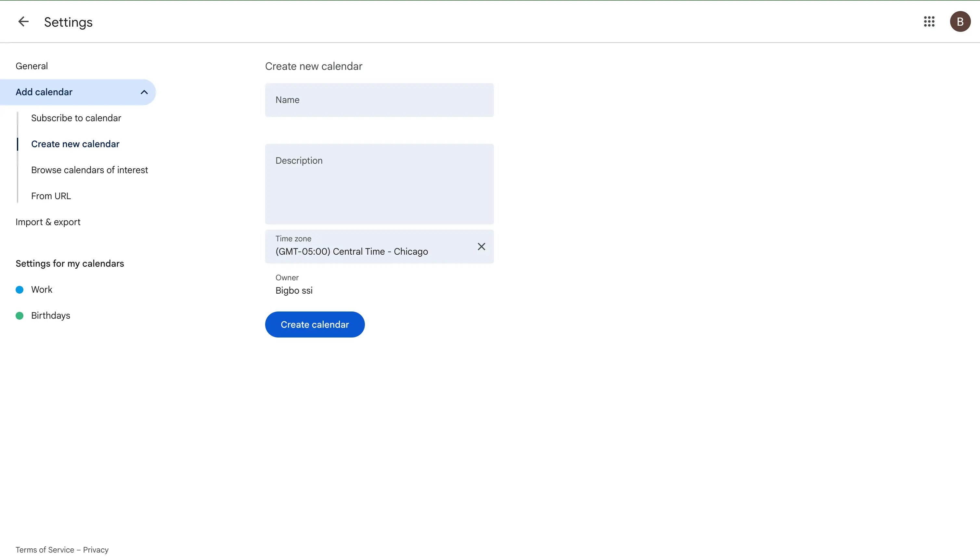
Task: Choose From URL option
Action: pyautogui.click(x=51, y=196)
